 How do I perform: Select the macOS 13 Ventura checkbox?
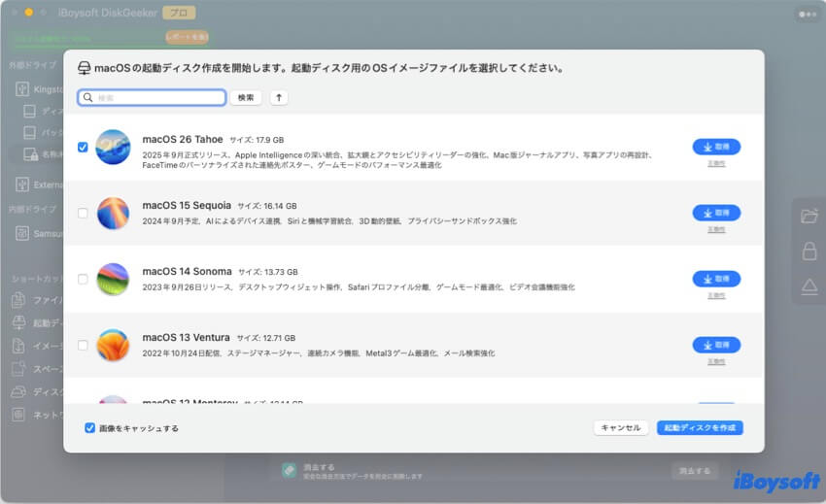coord(83,345)
